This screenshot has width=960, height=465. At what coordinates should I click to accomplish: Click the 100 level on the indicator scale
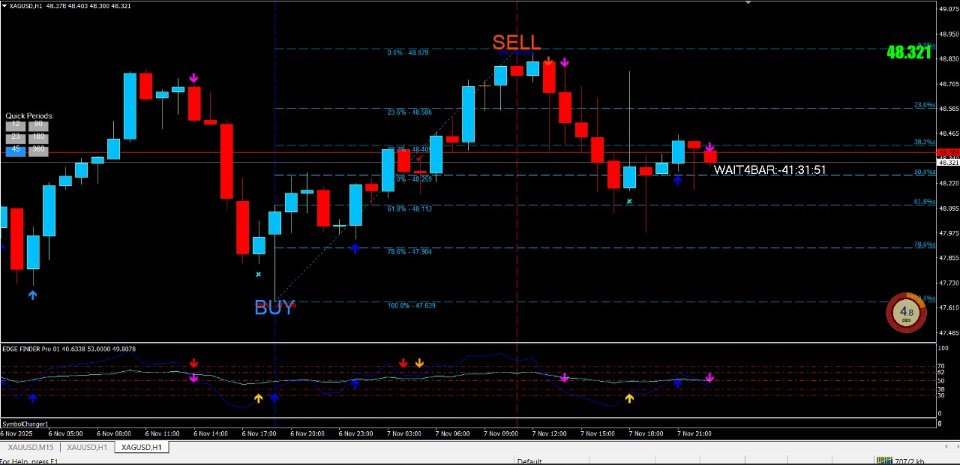(943, 348)
